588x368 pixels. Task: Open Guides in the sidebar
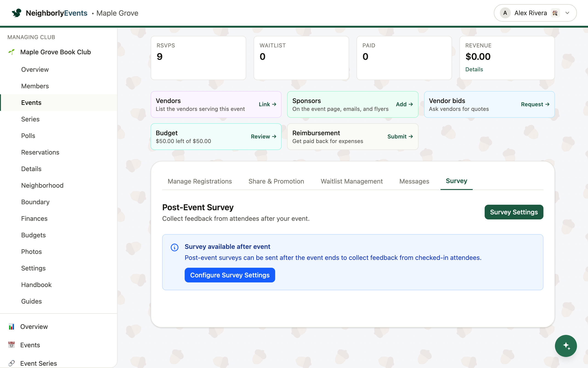pyautogui.click(x=59, y=301)
